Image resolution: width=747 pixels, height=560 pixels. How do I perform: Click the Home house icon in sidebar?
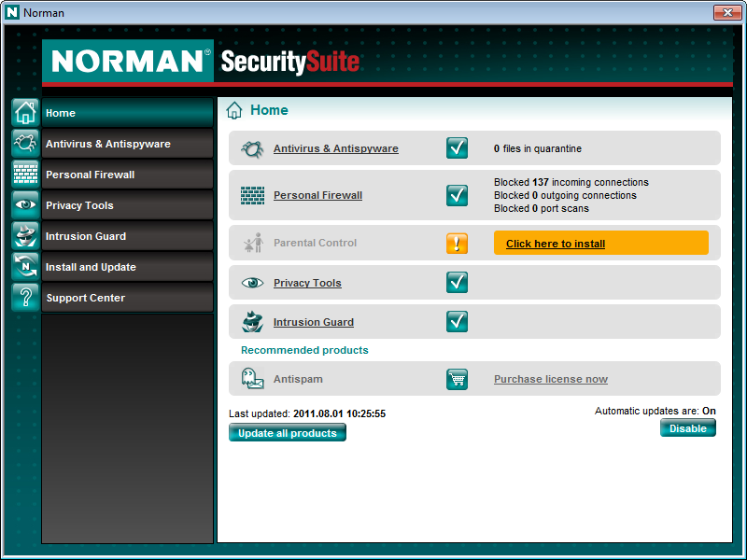point(24,113)
